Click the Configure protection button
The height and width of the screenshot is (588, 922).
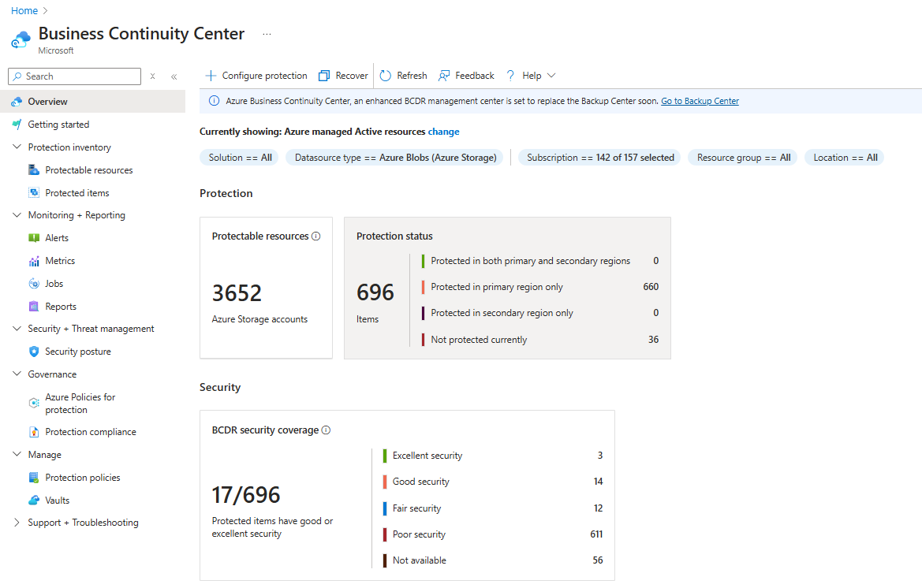(256, 76)
